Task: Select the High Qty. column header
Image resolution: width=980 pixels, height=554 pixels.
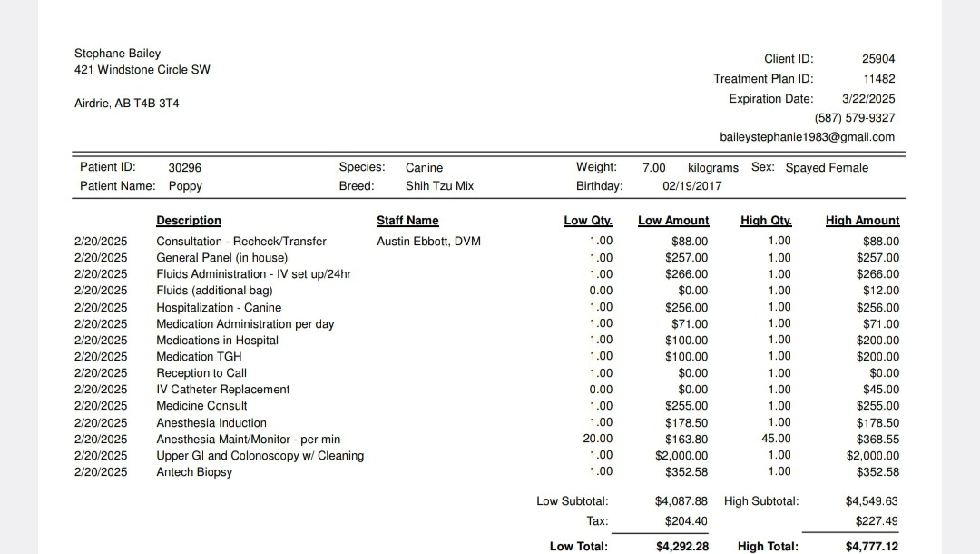Action: point(766,221)
